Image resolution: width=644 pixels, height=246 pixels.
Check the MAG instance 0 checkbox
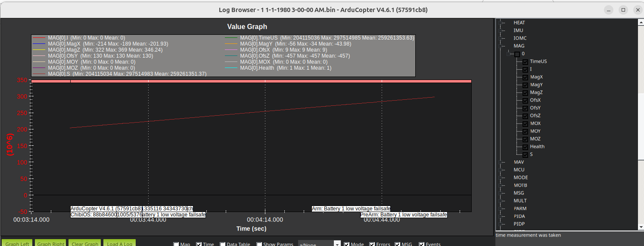point(517,54)
